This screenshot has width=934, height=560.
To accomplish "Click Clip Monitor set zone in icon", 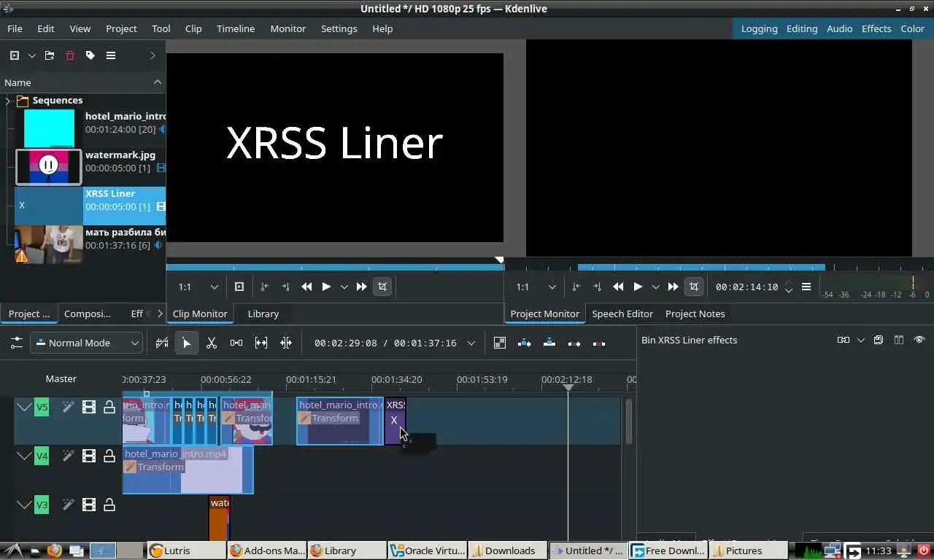I will tap(264, 287).
